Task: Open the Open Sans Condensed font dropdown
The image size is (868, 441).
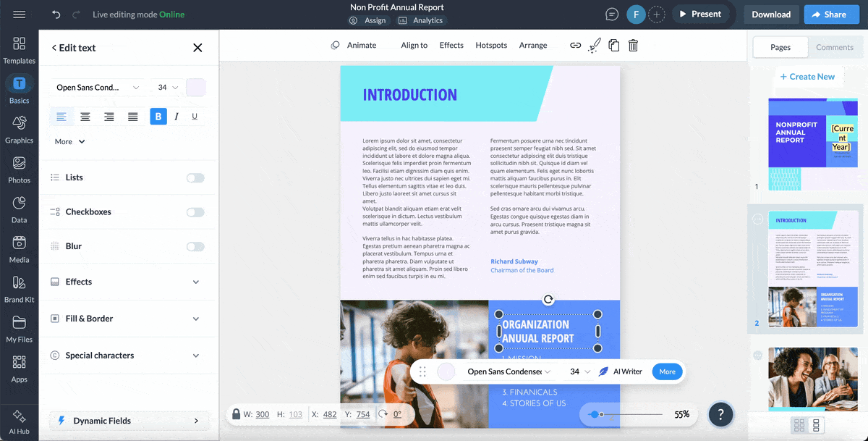Action: [98, 87]
